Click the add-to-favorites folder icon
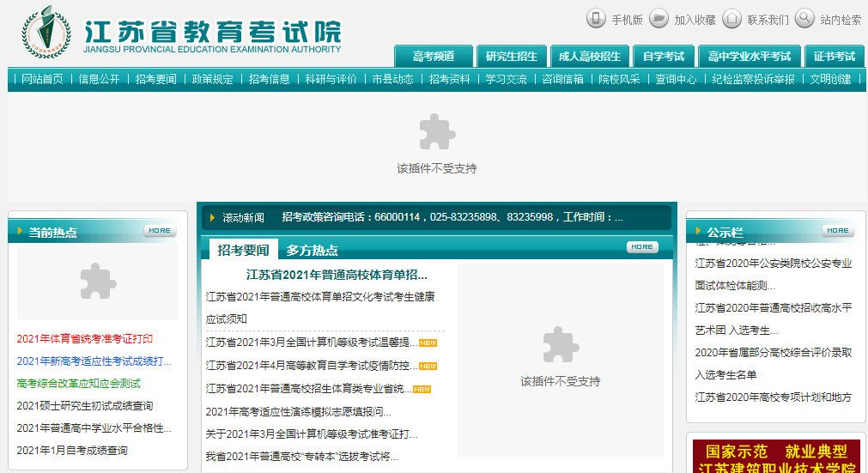This screenshot has height=473, width=868. tap(659, 18)
